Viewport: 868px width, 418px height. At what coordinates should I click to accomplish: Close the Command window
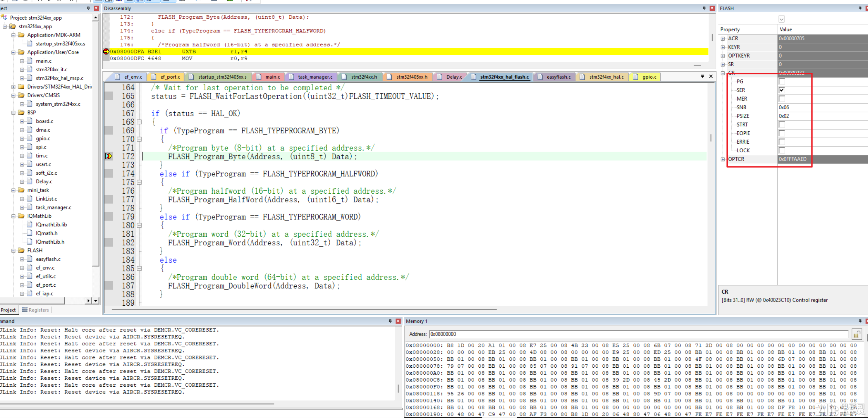coord(398,321)
